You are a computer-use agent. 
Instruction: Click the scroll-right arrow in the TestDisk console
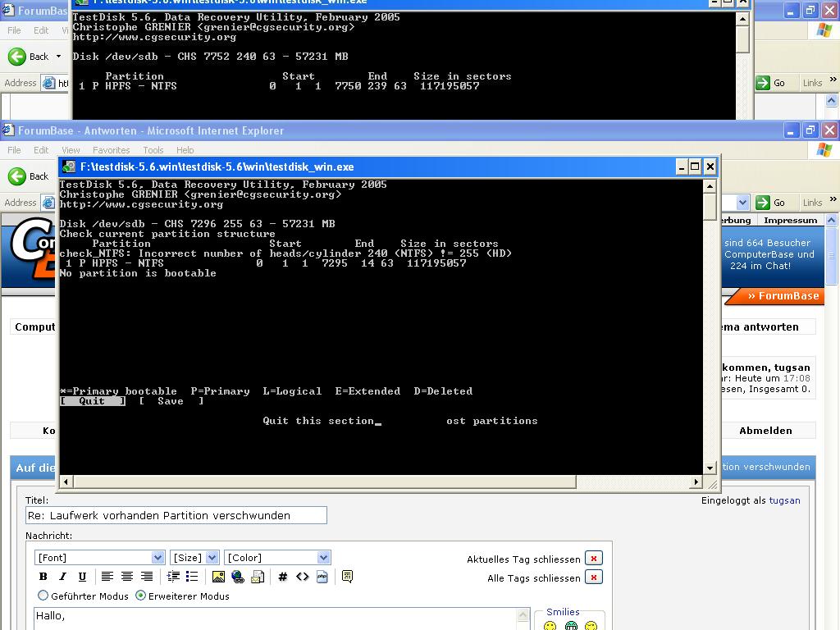[x=696, y=482]
